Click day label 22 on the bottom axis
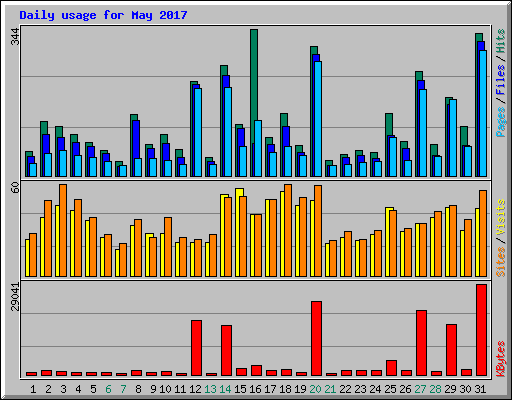 point(345,389)
